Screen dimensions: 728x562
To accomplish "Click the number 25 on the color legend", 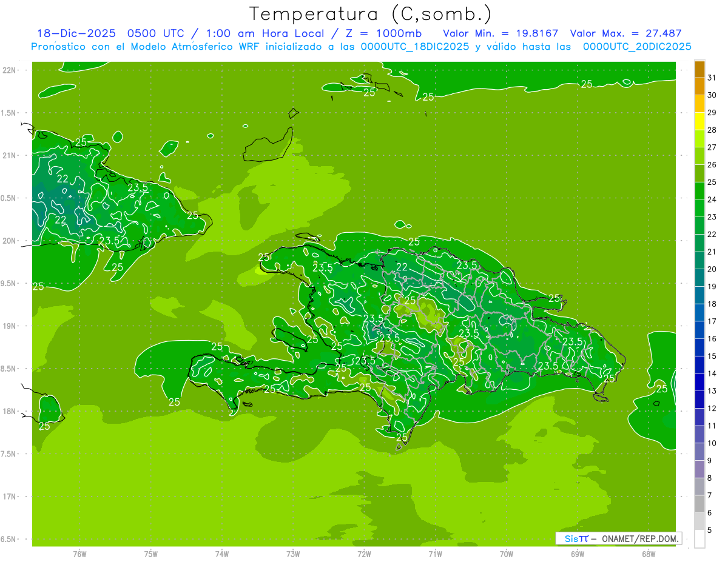I will tap(712, 182).
